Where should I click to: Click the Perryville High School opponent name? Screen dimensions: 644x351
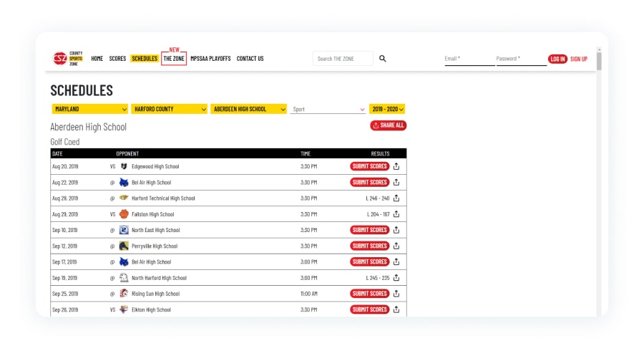(x=155, y=246)
